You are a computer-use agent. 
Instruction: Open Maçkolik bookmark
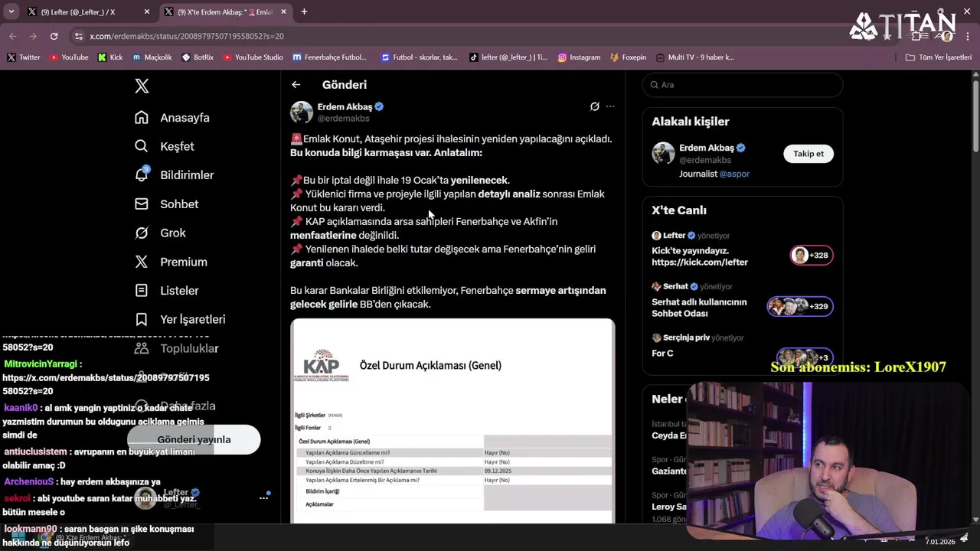[x=152, y=57]
